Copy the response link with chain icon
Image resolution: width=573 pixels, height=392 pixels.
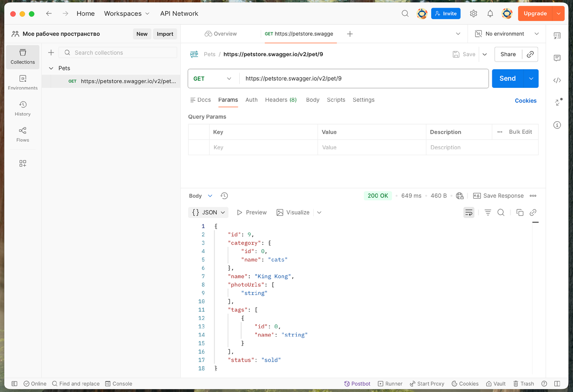pos(533,212)
